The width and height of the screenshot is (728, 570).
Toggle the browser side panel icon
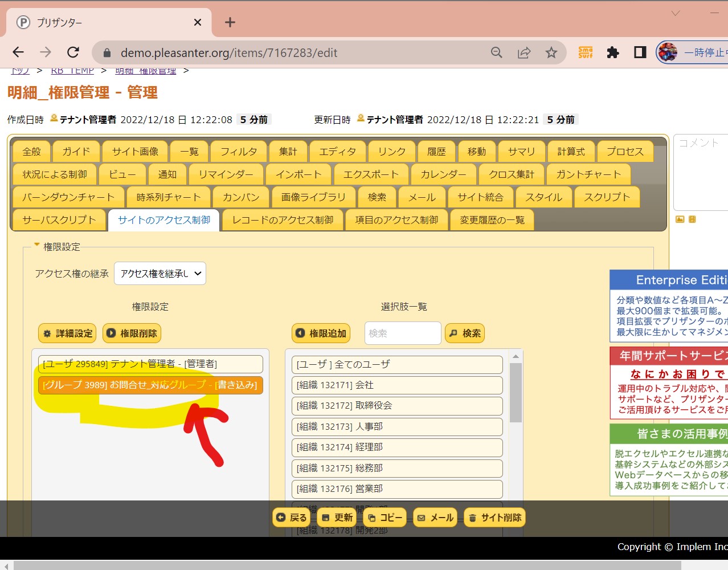tap(640, 52)
